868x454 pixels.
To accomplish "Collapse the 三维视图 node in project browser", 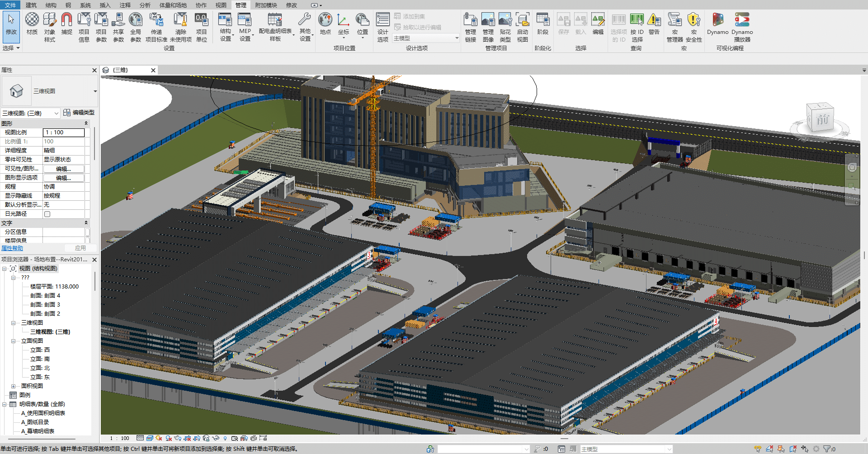I will click(x=14, y=322).
